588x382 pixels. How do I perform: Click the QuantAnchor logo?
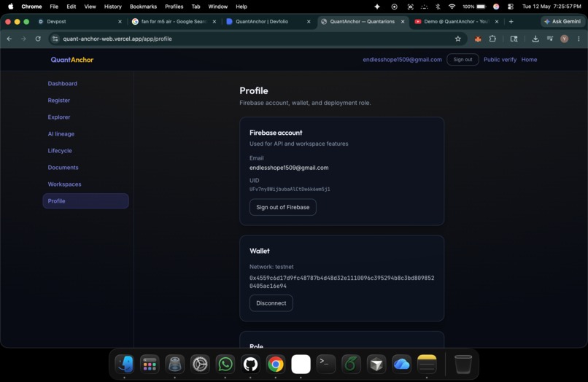pos(72,60)
